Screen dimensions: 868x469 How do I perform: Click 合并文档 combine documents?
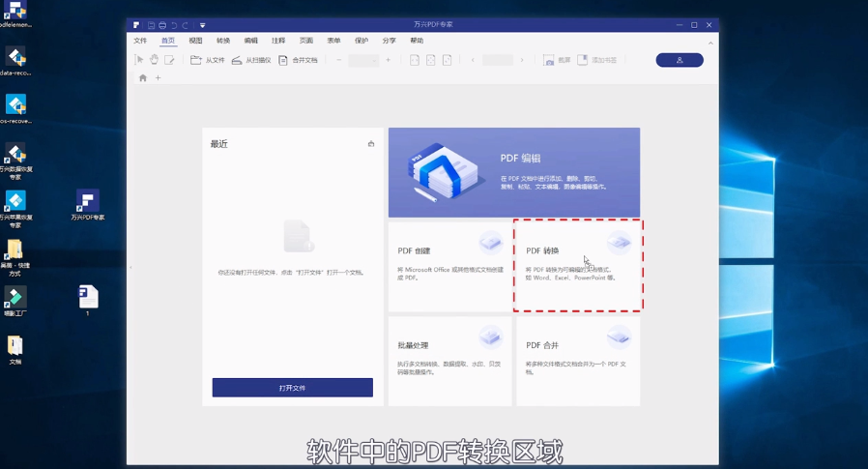(298, 60)
